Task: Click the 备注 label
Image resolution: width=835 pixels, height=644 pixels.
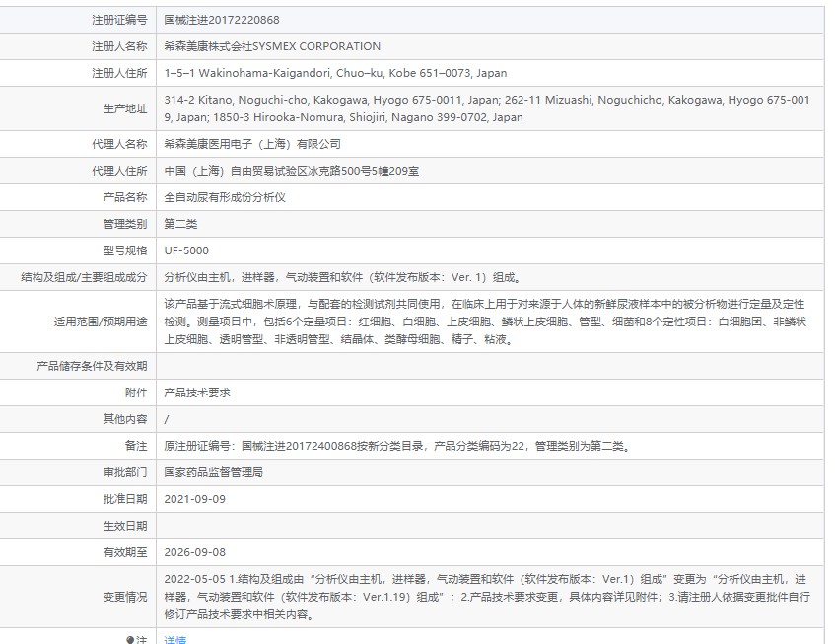Action: click(x=136, y=446)
